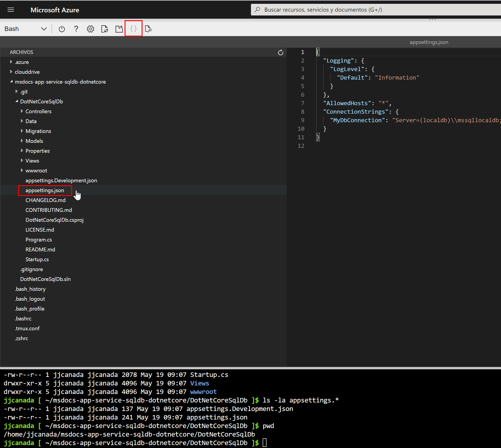This screenshot has height=448, width=501.
Task: Launch the web preview icon
Action: pyautogui.click(x=148, y=29)
